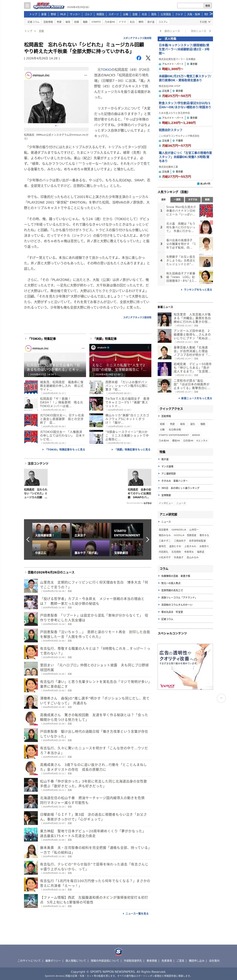The width and height of the screenshot is (237, 980).
Task: Click the Sponichi Annex logo
Action: point(49,6)
